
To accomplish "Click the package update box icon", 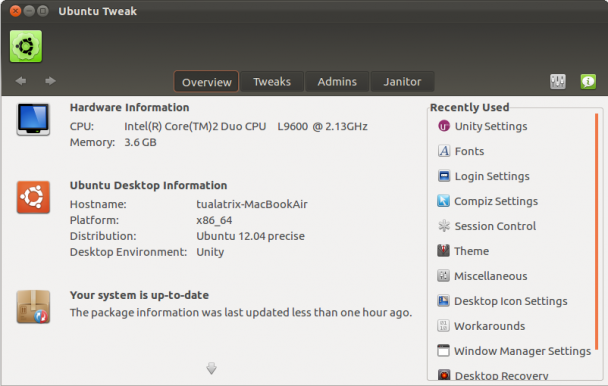I will (33, 307).
